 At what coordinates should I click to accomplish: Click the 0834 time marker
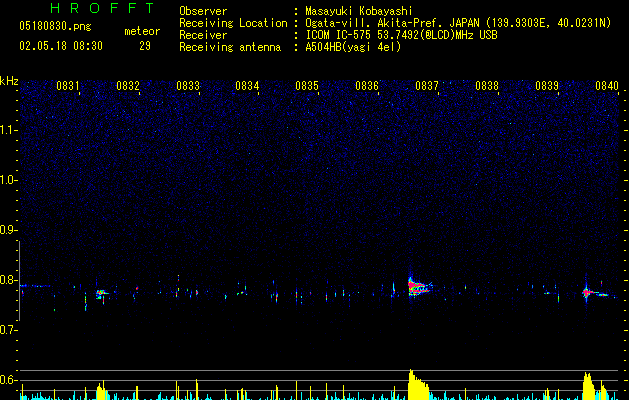pos(247,86)
